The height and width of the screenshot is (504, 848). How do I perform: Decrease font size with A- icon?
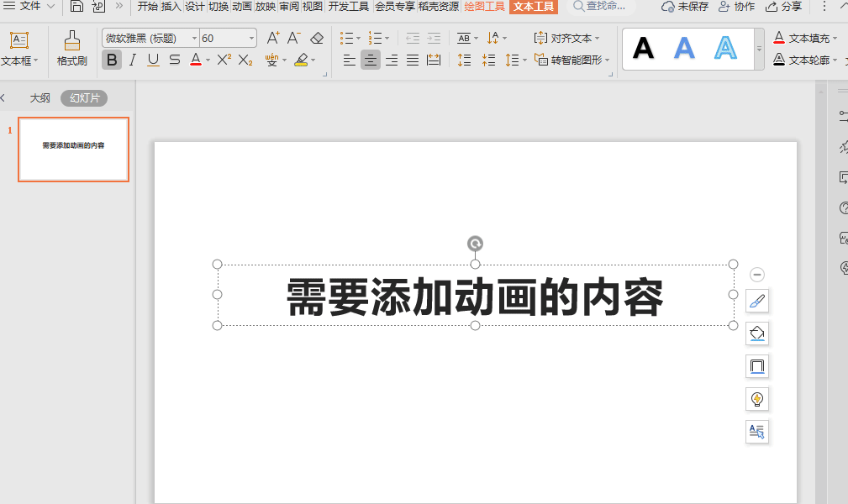[x=293, y=38]
